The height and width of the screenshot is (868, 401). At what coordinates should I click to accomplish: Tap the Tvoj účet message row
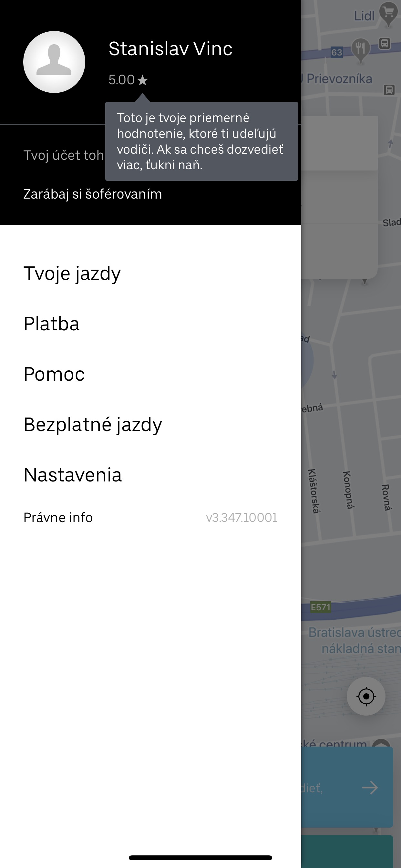click(64, 155)
